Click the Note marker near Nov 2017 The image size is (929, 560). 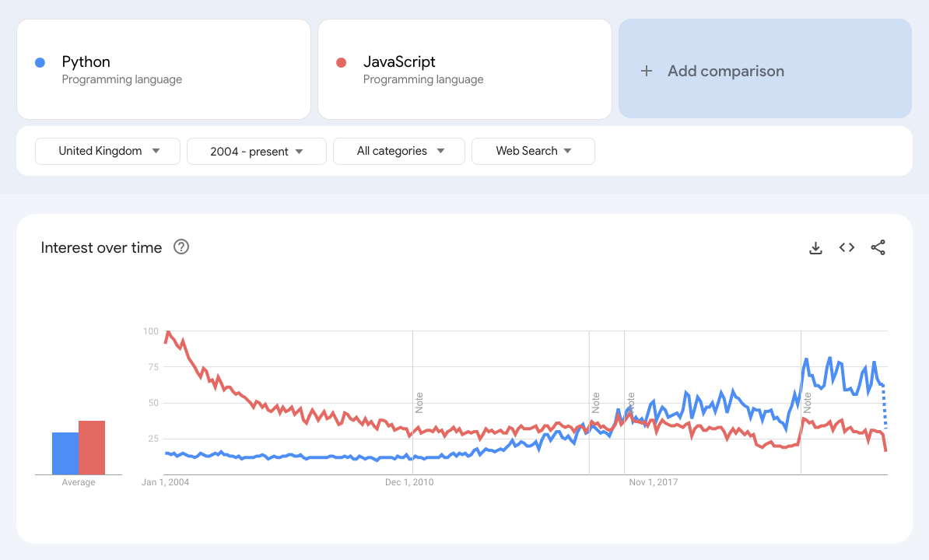tap(631, 402)
